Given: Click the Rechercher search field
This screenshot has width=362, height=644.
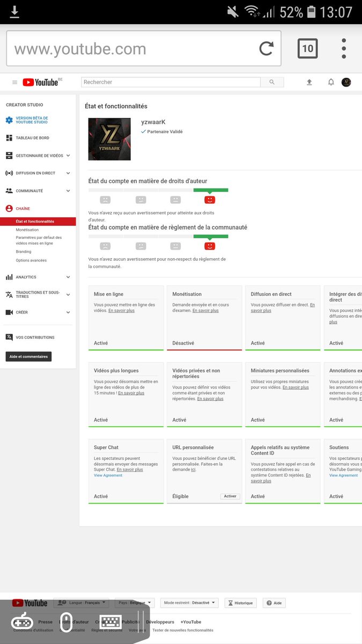Looking at the screenshot, I should coord(171,82).
